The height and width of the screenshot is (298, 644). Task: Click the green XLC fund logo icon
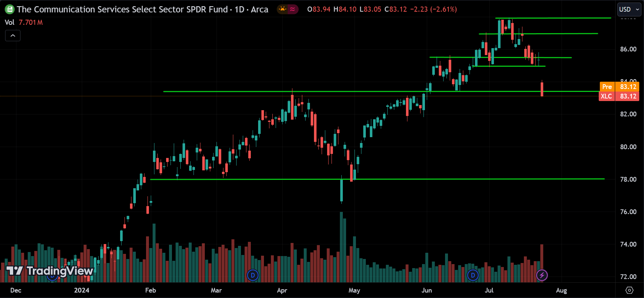click(9, 9)
